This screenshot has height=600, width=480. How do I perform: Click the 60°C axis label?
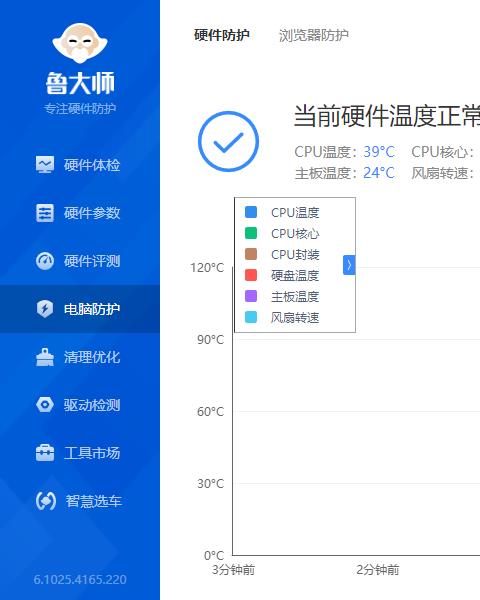pyautogui.click(x=210, y=411)
